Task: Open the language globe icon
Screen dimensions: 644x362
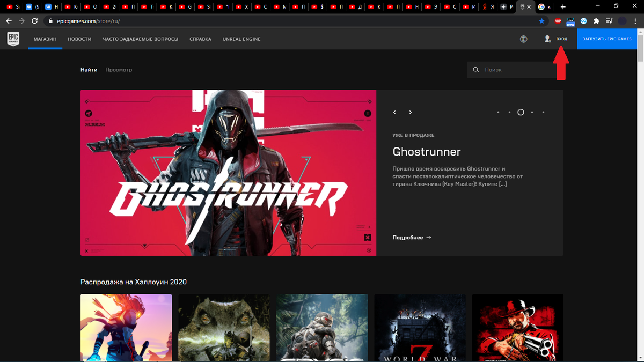Action: pos(523,39)
